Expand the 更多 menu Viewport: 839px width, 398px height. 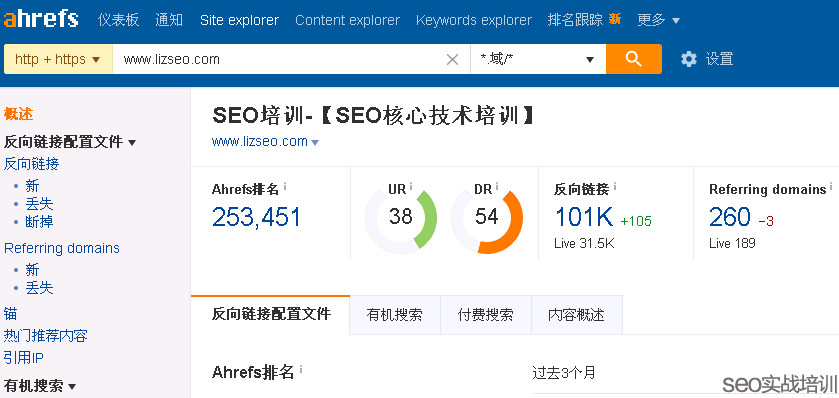(658, 20)
